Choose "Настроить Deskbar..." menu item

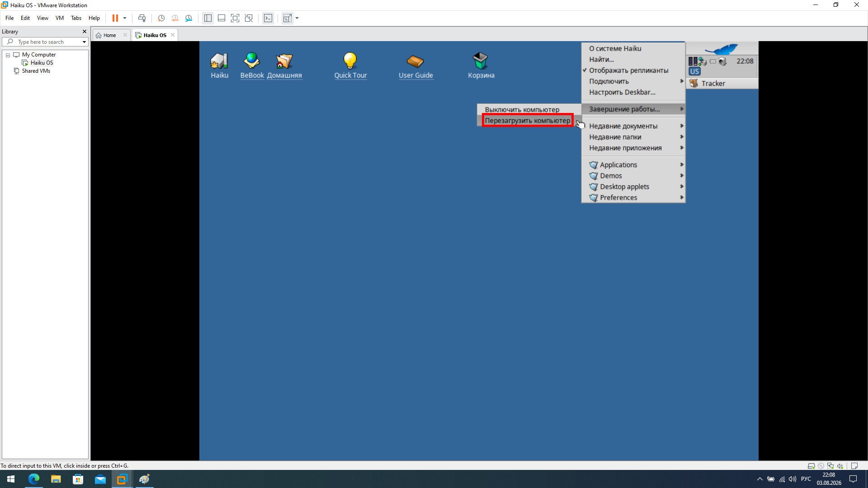[633, 92]
